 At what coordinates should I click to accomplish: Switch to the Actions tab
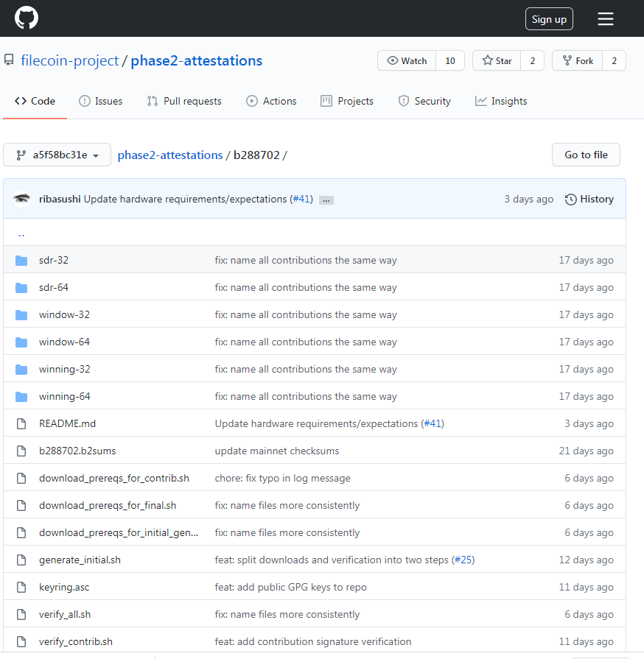click(x=271, y=102)
